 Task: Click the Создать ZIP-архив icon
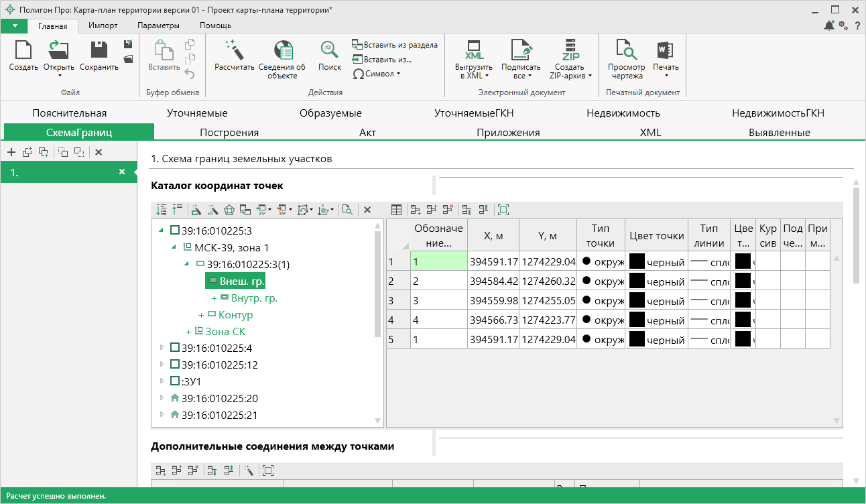pos(570,50)
